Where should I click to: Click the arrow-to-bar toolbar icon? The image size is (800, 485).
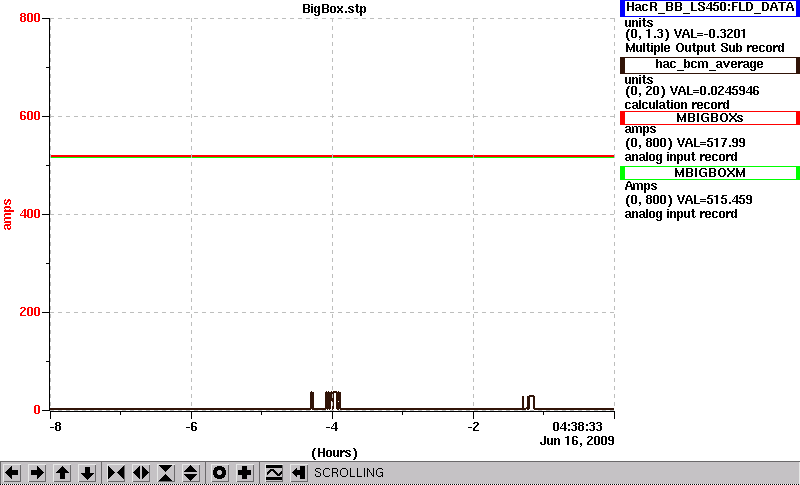pos(299,473)
